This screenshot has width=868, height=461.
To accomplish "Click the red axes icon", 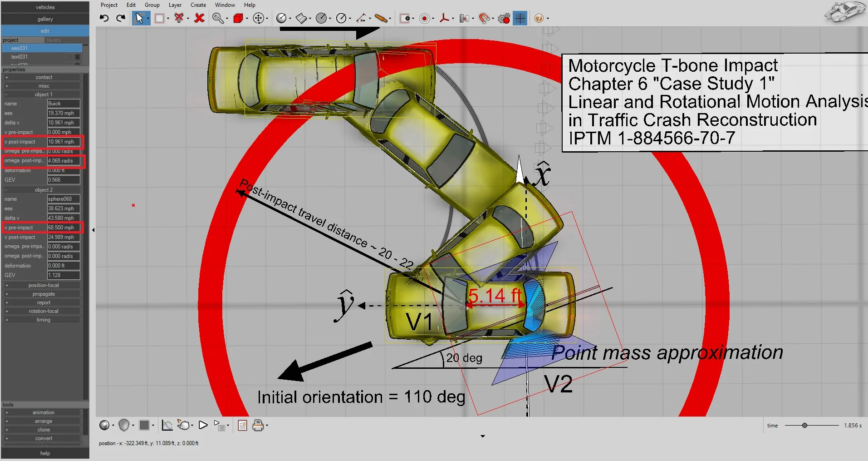I will click(445, 18).
